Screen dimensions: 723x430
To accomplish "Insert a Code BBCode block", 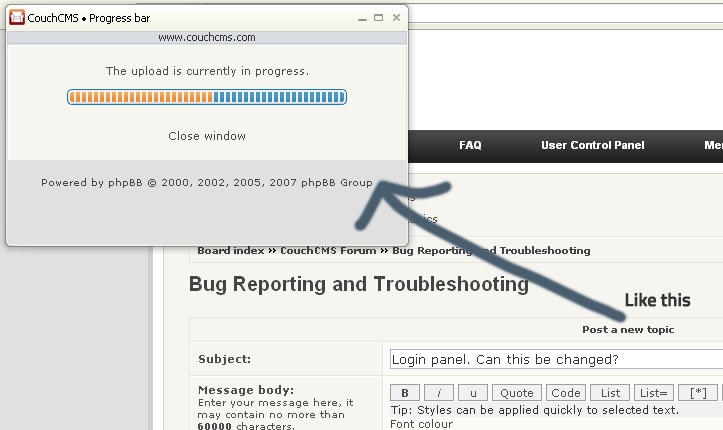I will (566, 393).
